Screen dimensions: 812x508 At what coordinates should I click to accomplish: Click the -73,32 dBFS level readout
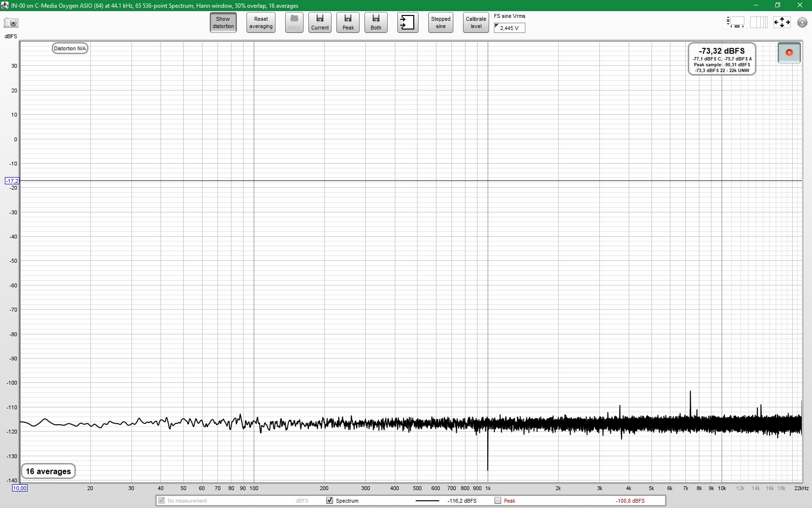click(722, 51)
